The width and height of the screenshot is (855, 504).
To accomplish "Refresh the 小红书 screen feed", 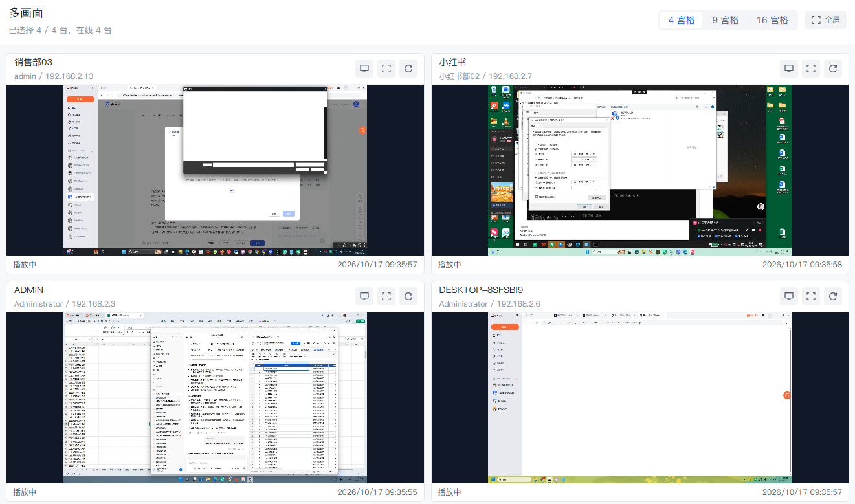I will click(833, 69).
